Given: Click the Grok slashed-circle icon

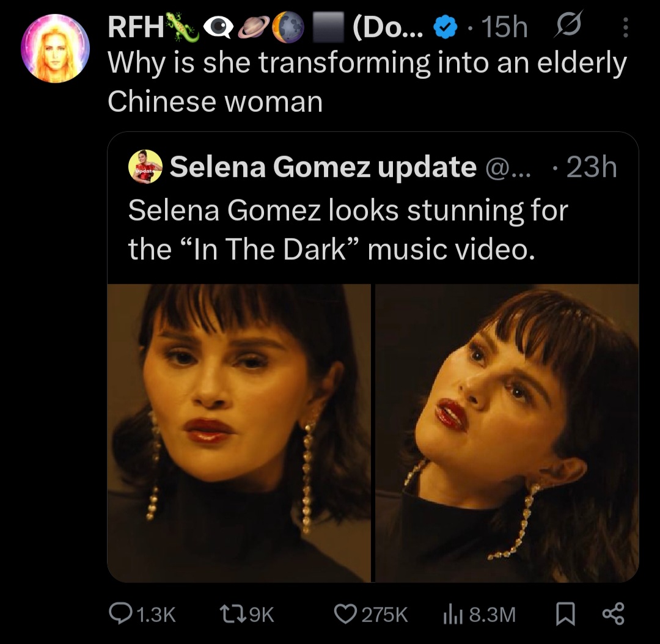Looking at the screenshot, I should (569, 26).
